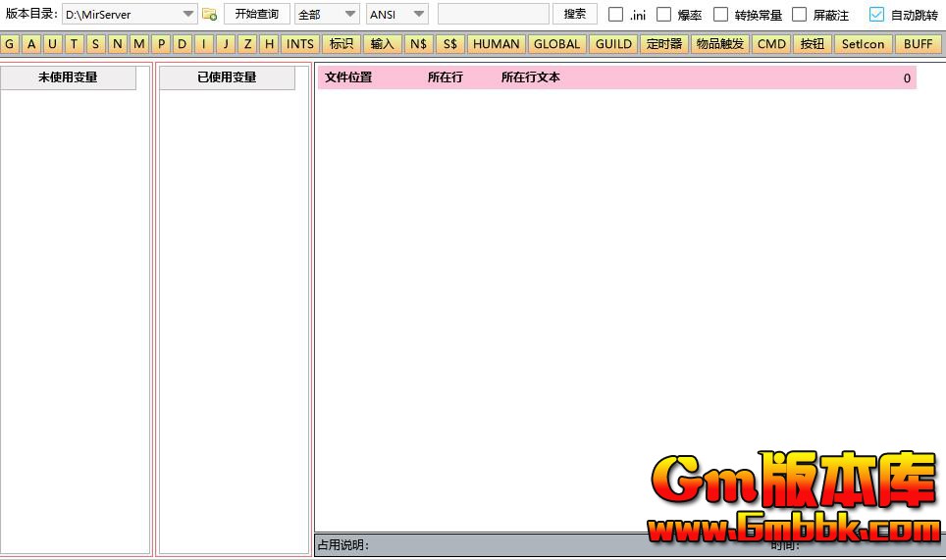The height and width of the screenshot is (560, 946).
Task: Select the D variable button
Action: 183,44
